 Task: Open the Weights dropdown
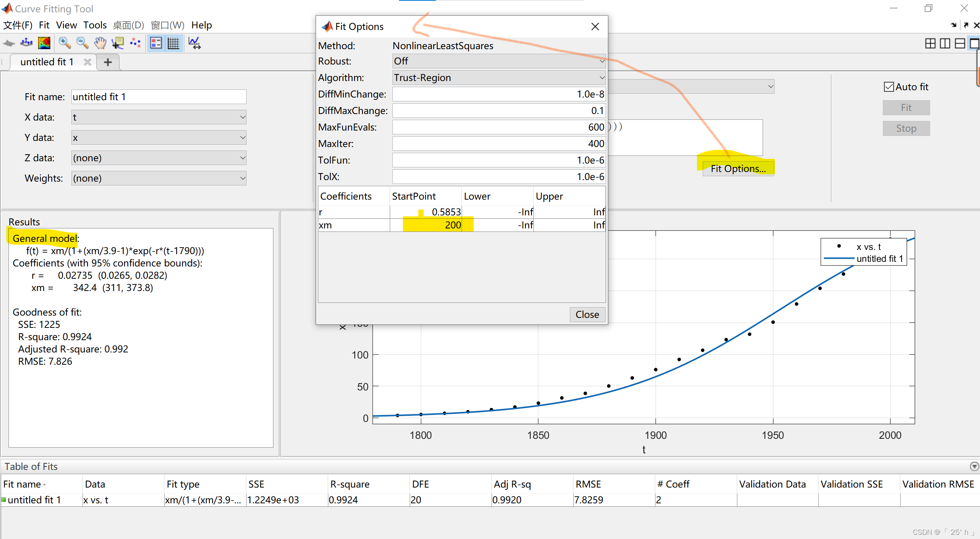(x=159, y=178)
